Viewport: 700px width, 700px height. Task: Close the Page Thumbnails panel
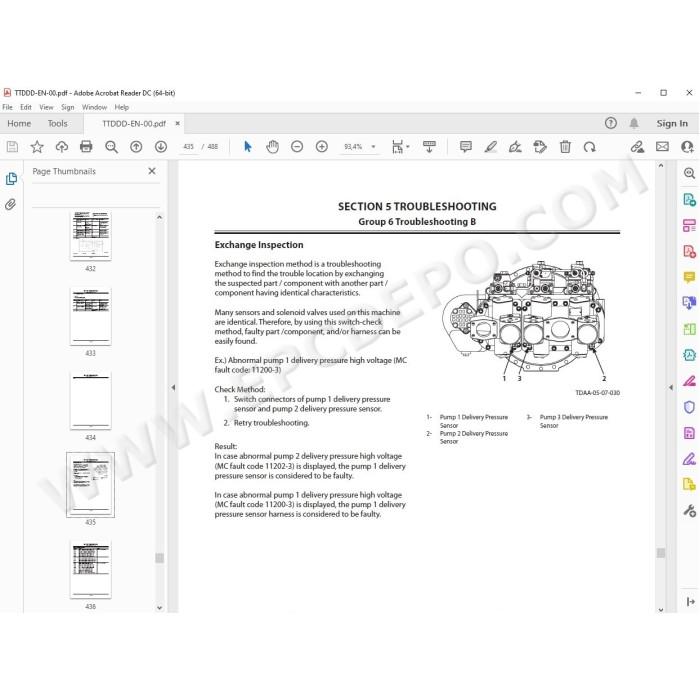152,171
